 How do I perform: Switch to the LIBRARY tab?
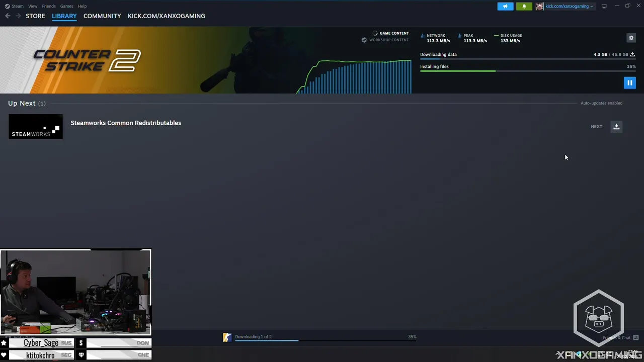64,16
